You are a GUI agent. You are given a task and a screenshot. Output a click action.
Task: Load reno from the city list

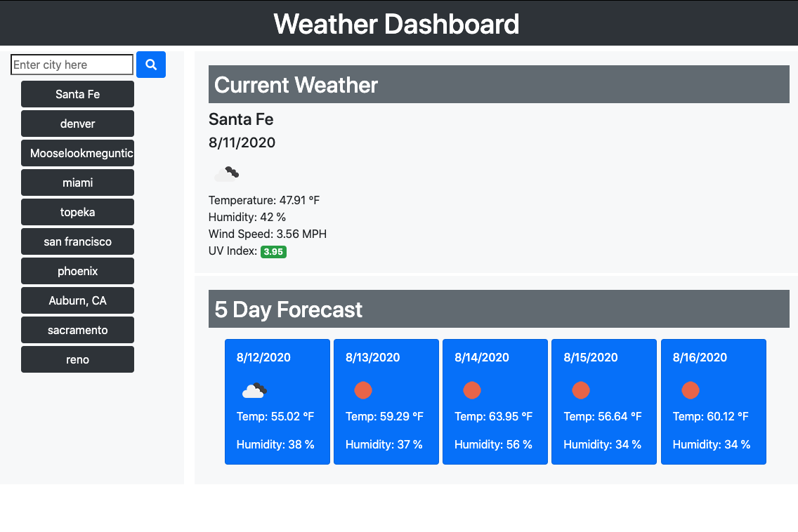[77, 359]
